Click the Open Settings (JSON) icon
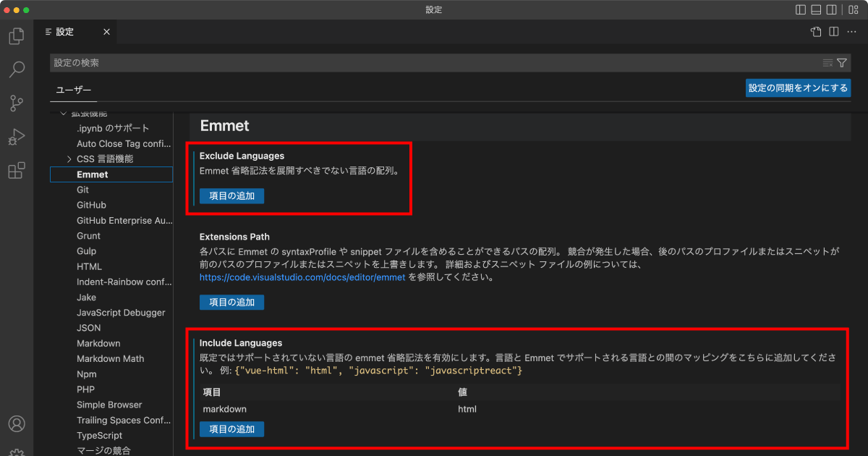The height and width of the screenshot is (456, 868). point(816,32)
